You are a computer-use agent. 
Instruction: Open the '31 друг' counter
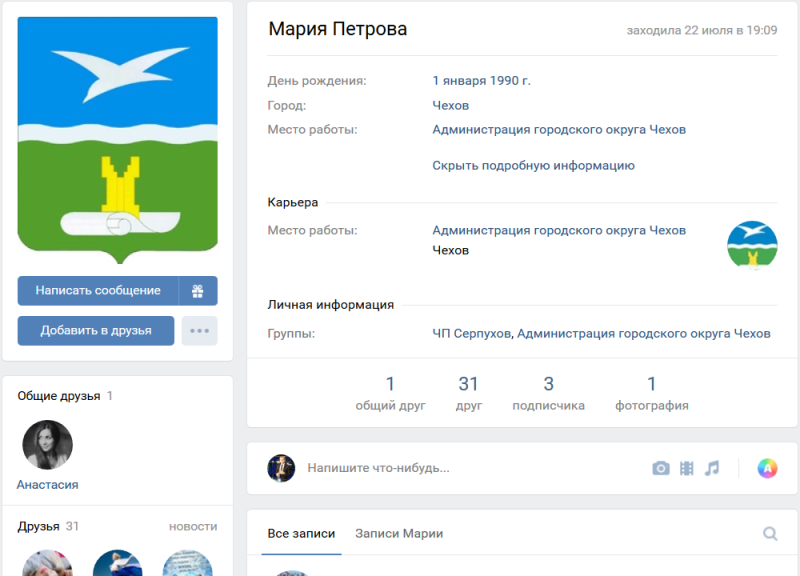coord(468,393)
